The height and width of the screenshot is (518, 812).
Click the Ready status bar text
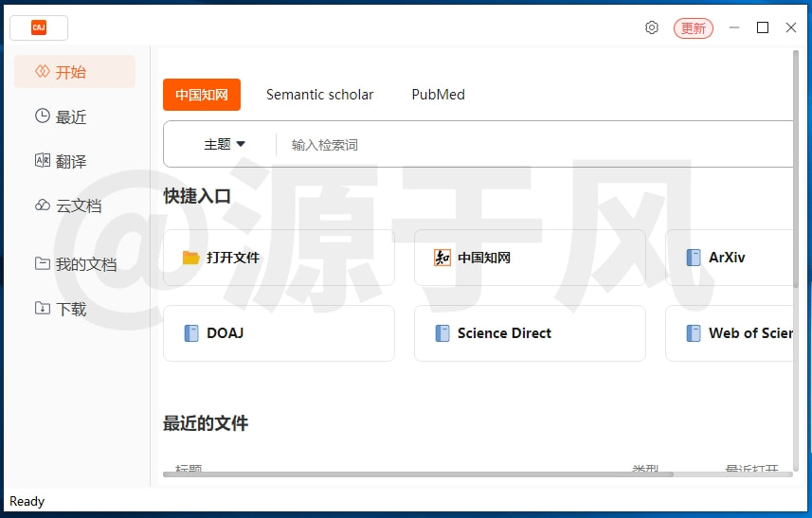[x=27, y=501]
